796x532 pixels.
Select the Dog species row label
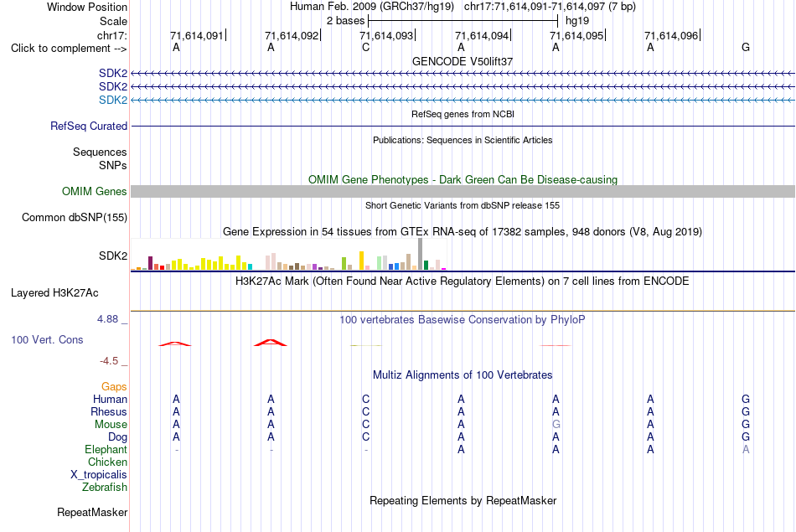pos(117,437)
